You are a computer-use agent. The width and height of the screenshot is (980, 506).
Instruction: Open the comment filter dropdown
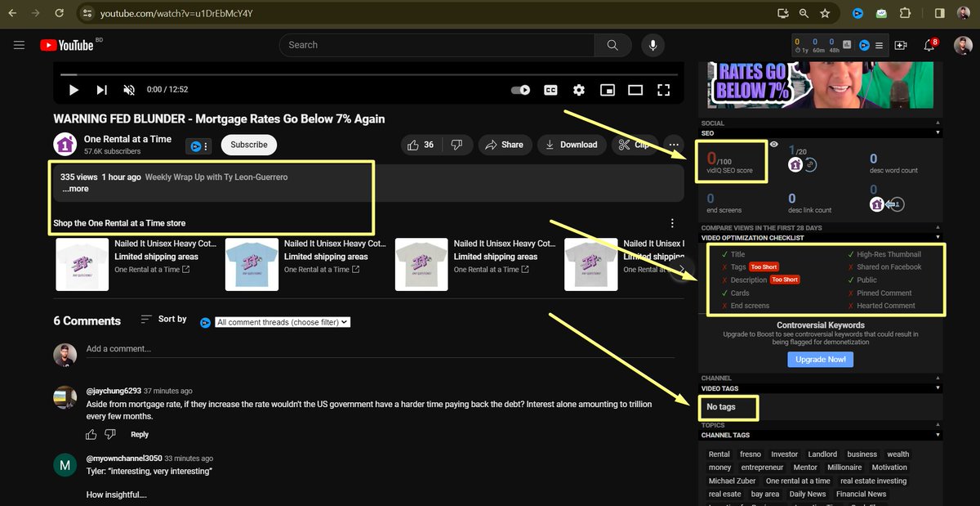[x=282, y=322]
